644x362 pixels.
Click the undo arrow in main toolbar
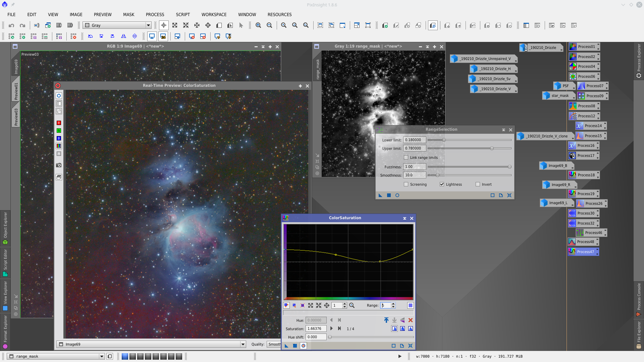point(11,25)
